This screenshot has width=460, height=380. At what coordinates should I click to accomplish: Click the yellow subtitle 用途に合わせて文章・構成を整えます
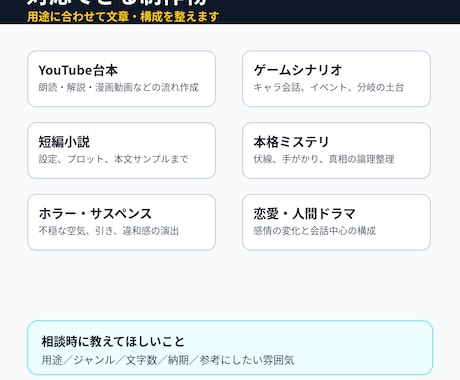(x=123, y=16)
